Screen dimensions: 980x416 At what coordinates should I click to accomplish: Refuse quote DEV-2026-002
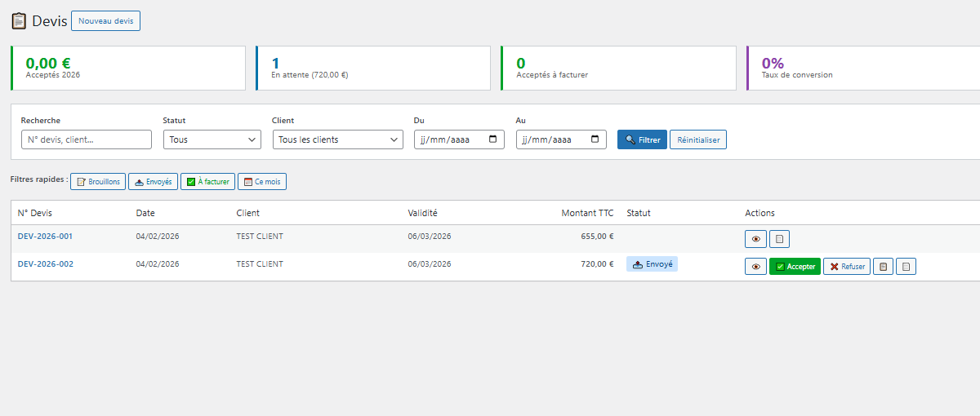[x=847, y=267]
